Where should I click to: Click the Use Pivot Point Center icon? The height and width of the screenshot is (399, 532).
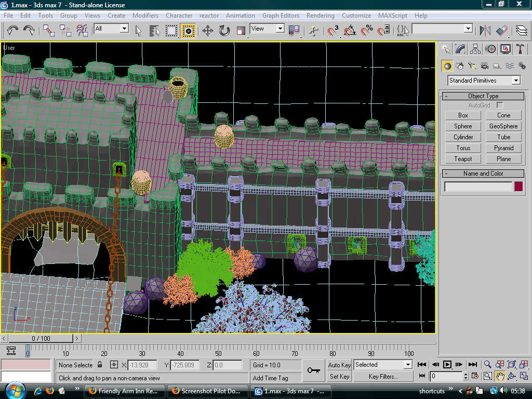click(294, 31)
